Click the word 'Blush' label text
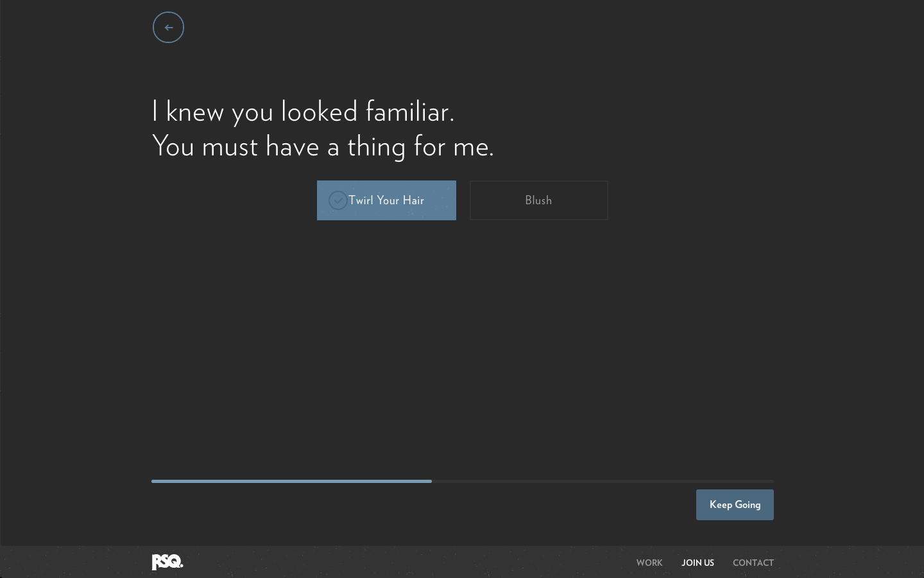924x578 pixels. (538, 200)
